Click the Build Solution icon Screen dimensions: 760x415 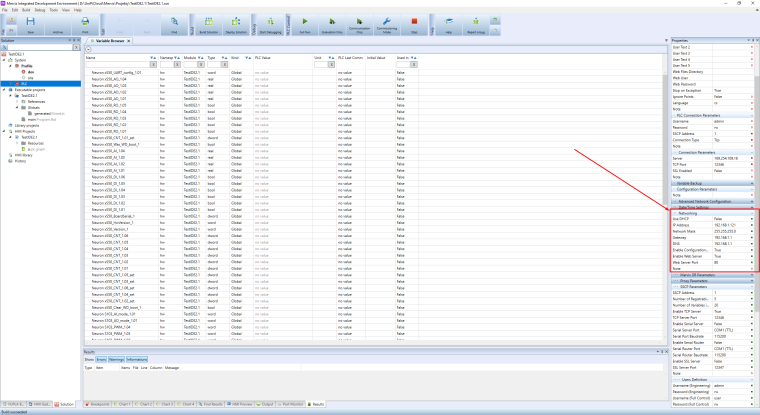(210, 23)
